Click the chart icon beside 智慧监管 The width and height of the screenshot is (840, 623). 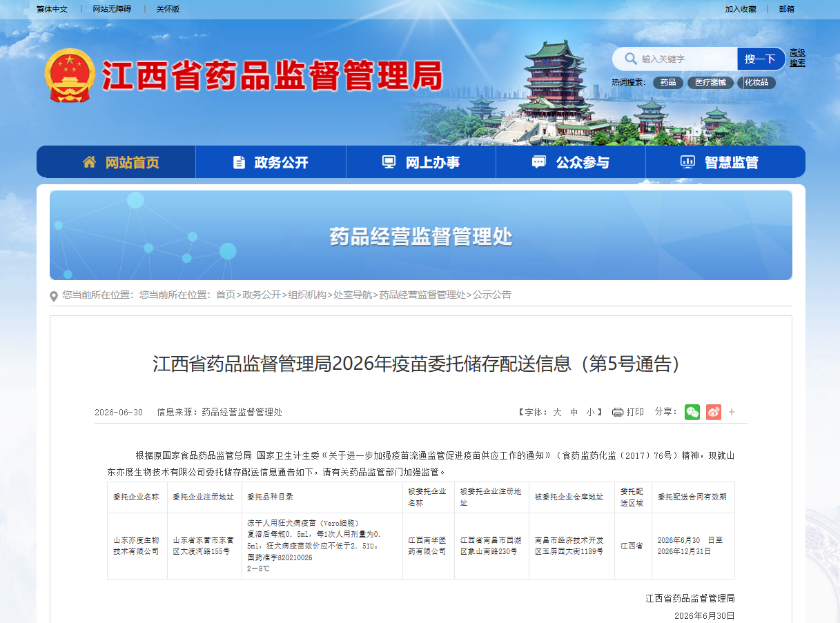pos(687,162)
